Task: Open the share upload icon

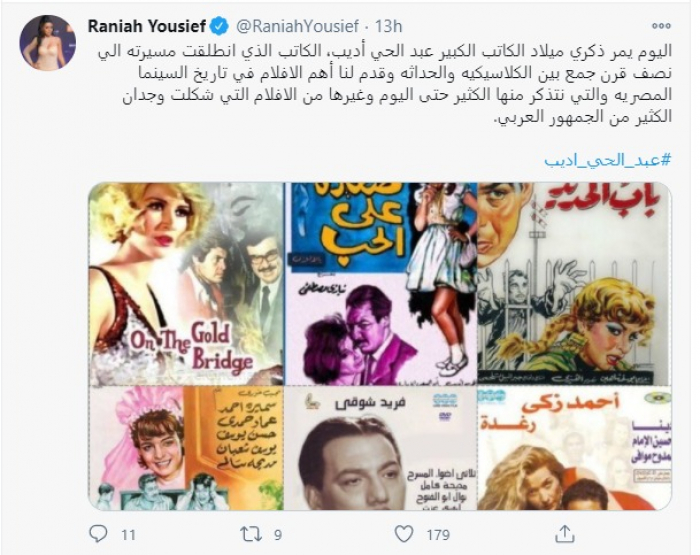Action: (x=565, y=534)
